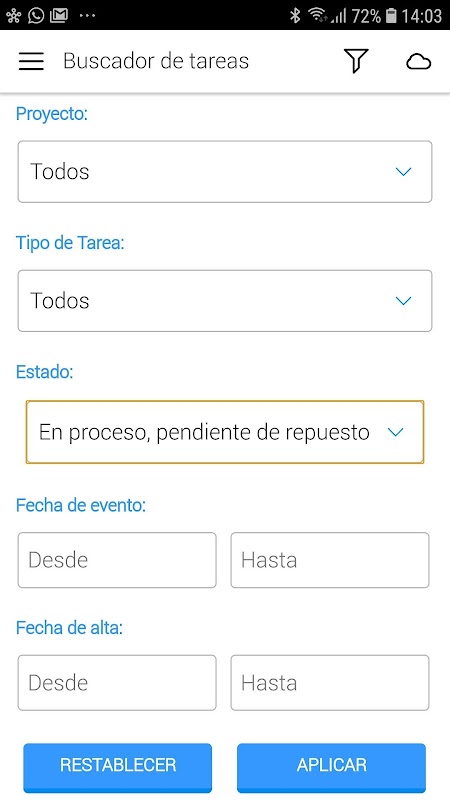Focus the Fecha de evento Hasta field
450x800 pixels.
click(330, 560)
